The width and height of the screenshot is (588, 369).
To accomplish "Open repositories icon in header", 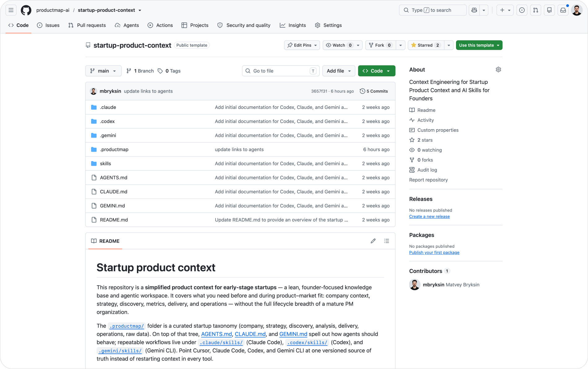I will tap(549, 10).
